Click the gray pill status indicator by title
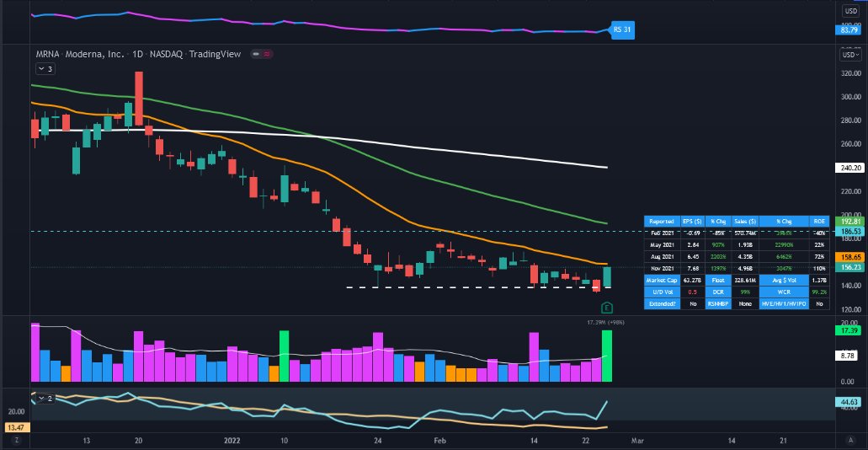The height and width of the screenshot is (450, 868). [x=255, y=54]
